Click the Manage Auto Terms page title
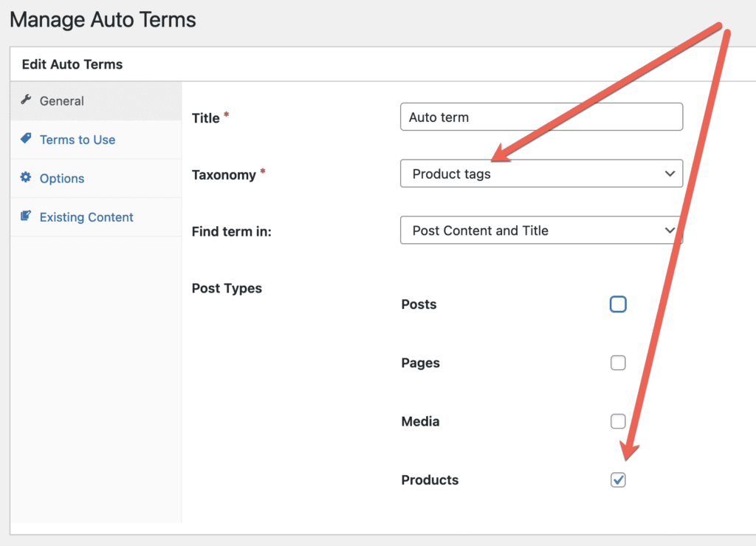 103,20
